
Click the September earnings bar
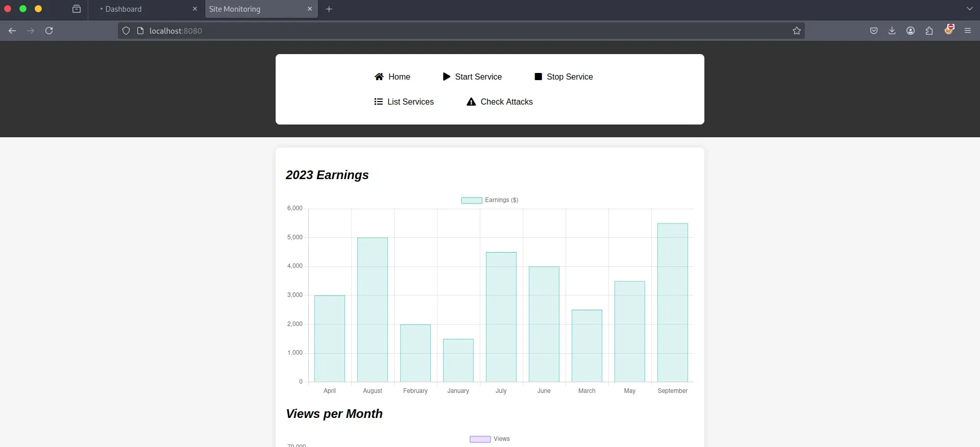673,303
